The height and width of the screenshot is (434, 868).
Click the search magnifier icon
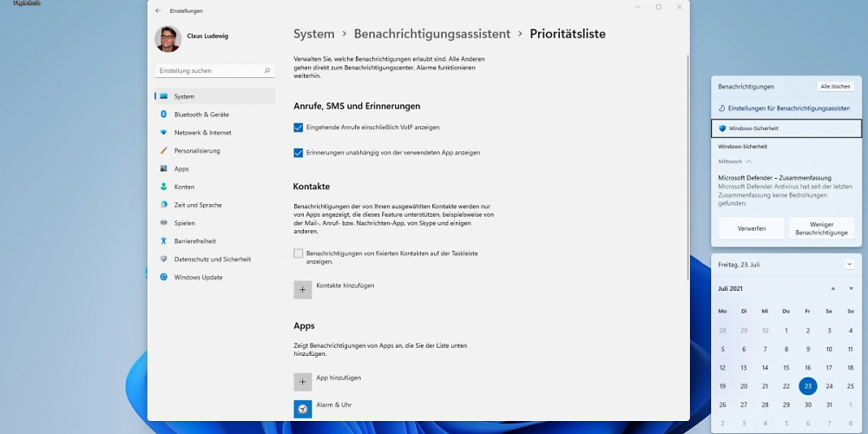pyautogui.click(x=266, y=71)
